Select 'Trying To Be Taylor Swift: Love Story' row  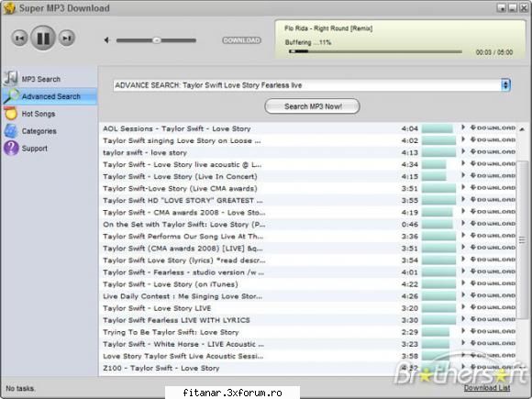308,332
